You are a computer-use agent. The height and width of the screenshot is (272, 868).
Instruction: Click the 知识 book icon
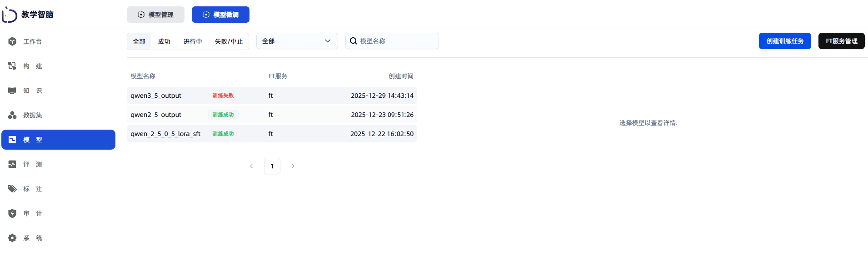coord(12,91)
